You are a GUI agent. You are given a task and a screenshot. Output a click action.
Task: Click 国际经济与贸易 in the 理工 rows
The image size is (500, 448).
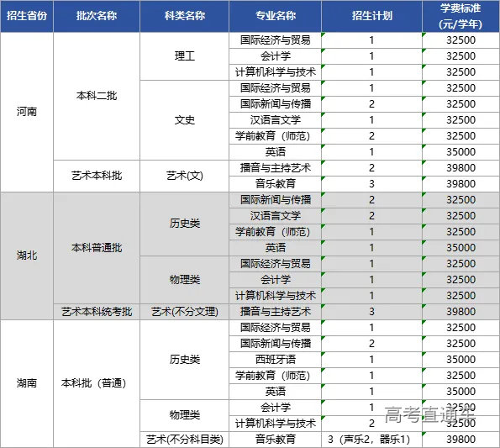(x=275, y=40)
